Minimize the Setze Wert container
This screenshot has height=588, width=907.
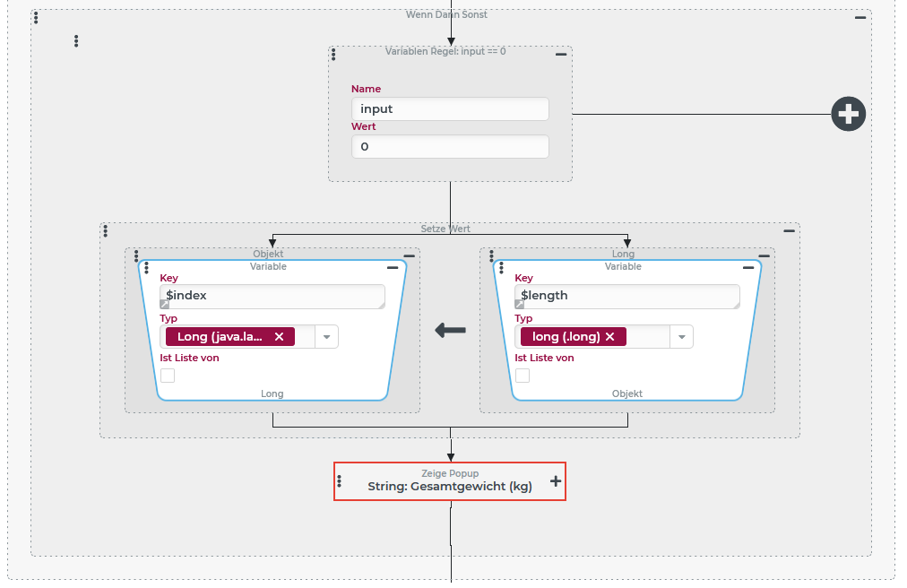pyautogui.click(x=789, y=231)
